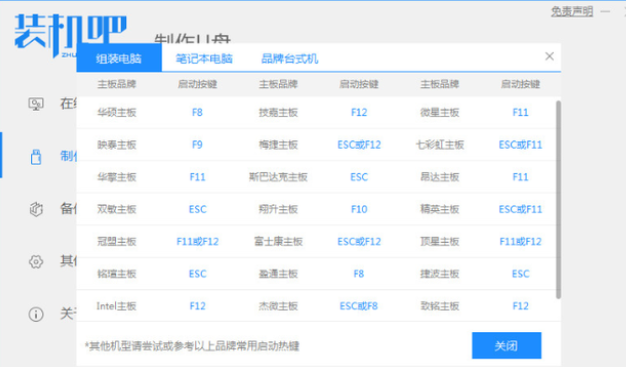Viewport: 626px width, 367px height.
Task: Click F8 hotkey for 盈通主板
Action: coord(359,274)
